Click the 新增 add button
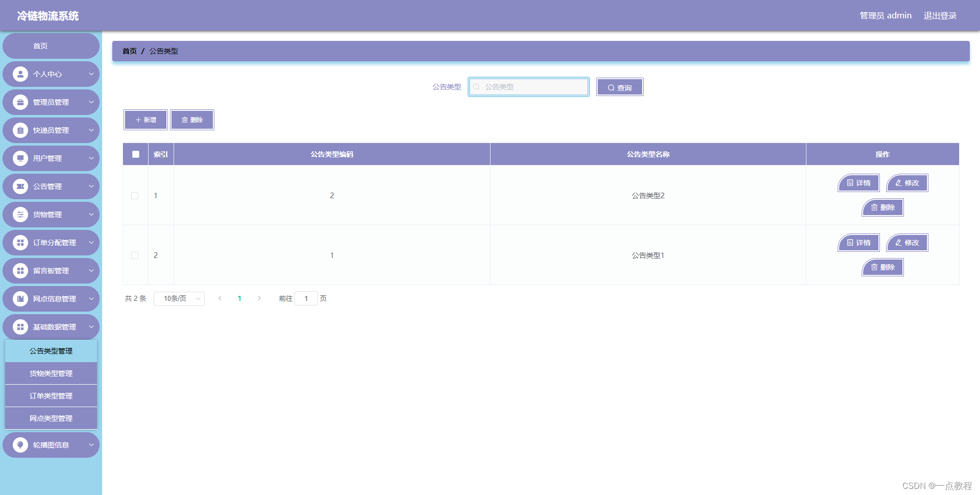 pyautogui.click(x=145, y=120)
